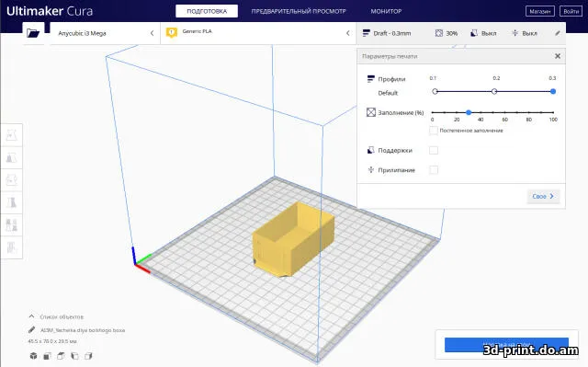Click the Generic PLA material warning icon
Viewport: 588px width, 367px height.
[x=172, y=32]
